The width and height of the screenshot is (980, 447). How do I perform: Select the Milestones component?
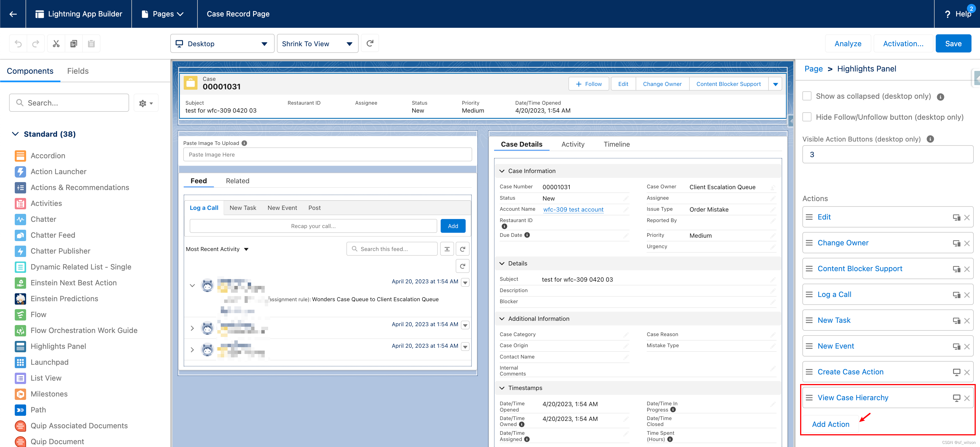(x=49, y=394)
